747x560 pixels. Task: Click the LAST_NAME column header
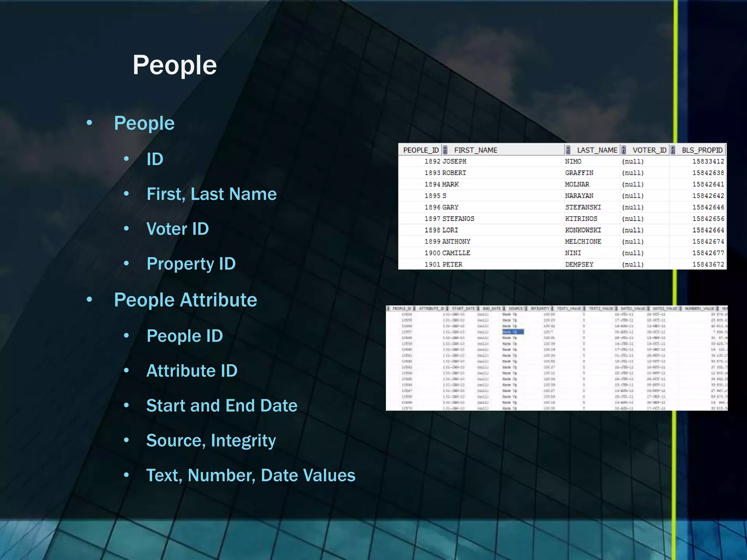(597, 150)
